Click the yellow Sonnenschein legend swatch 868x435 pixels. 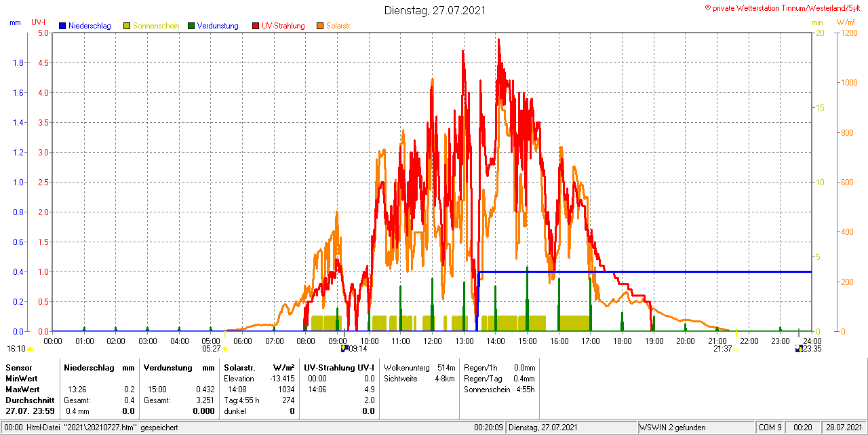[127, 26]
